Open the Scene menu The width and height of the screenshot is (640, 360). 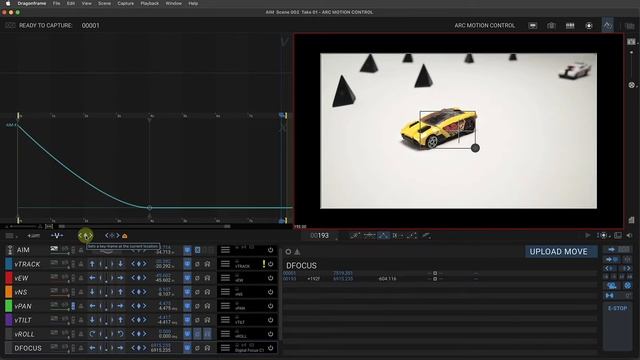coord(104,3)
